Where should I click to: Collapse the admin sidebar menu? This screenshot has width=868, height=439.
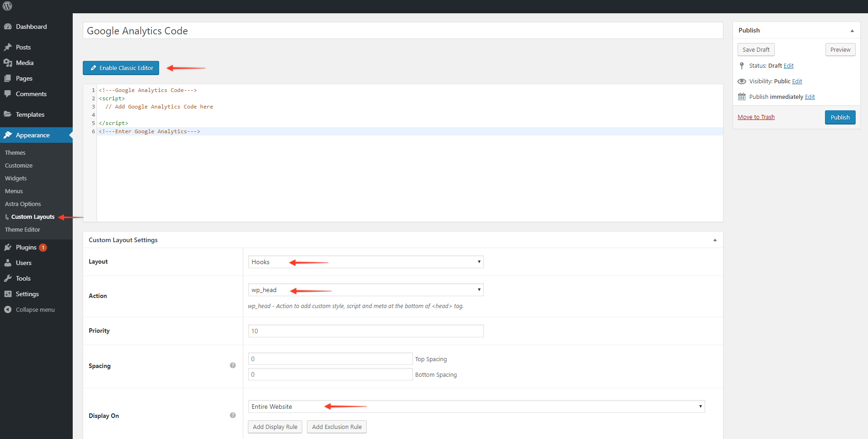click(36, 309)
